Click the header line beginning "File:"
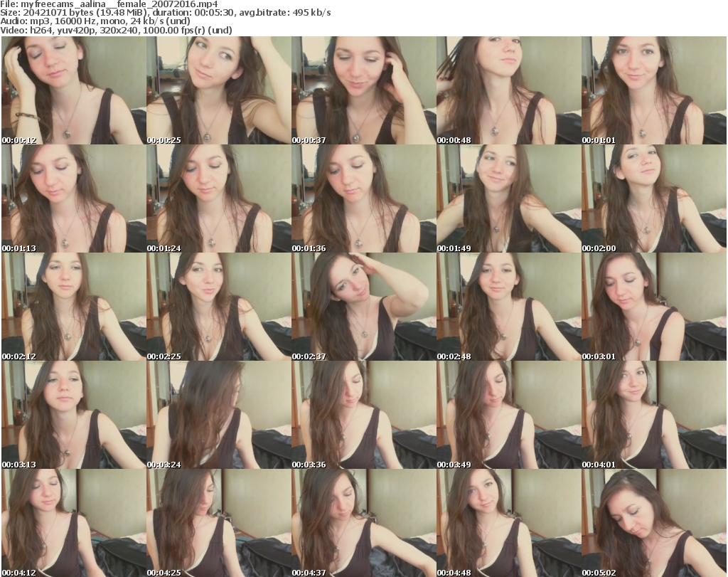The image size is (728, 577). click(x=109, y=4)
